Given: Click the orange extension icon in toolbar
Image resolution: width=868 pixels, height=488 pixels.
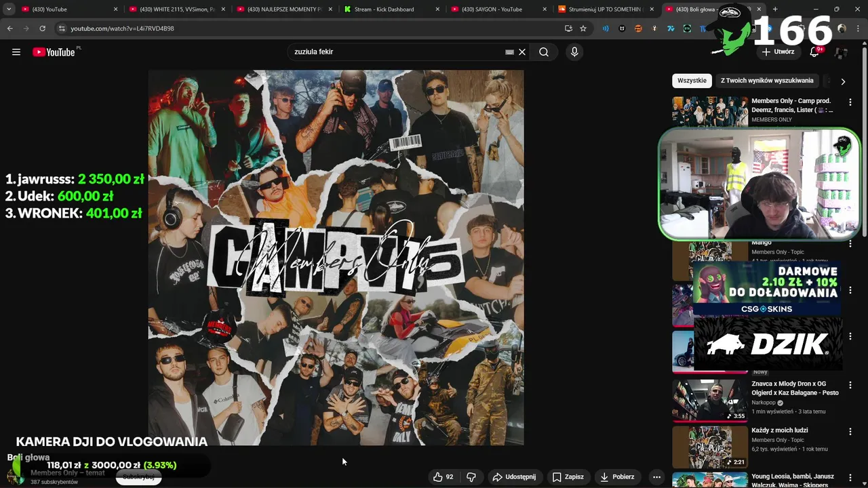Looking at the screenshot, I should pos(638,28).
